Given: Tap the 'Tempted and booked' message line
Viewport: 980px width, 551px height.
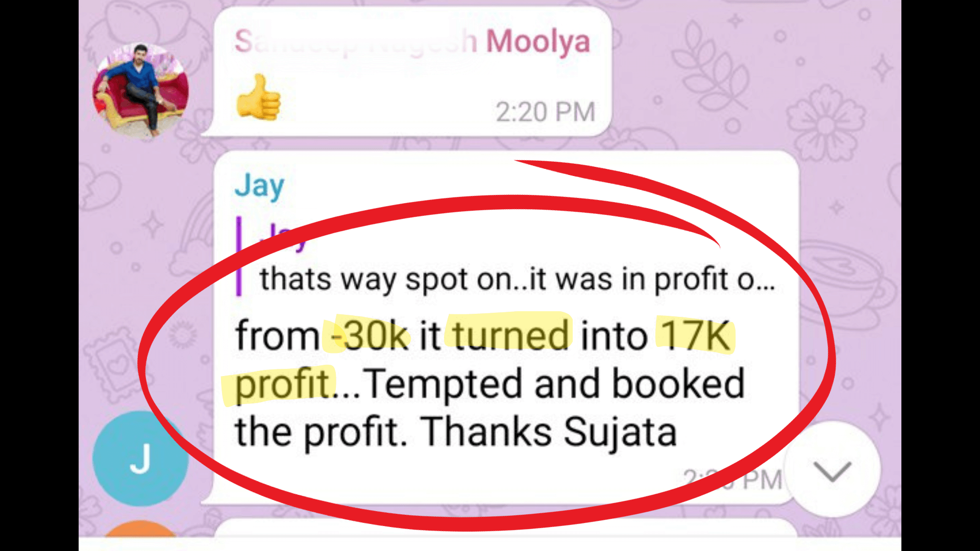Looking at the screenshot, I should tap(554, 384).
